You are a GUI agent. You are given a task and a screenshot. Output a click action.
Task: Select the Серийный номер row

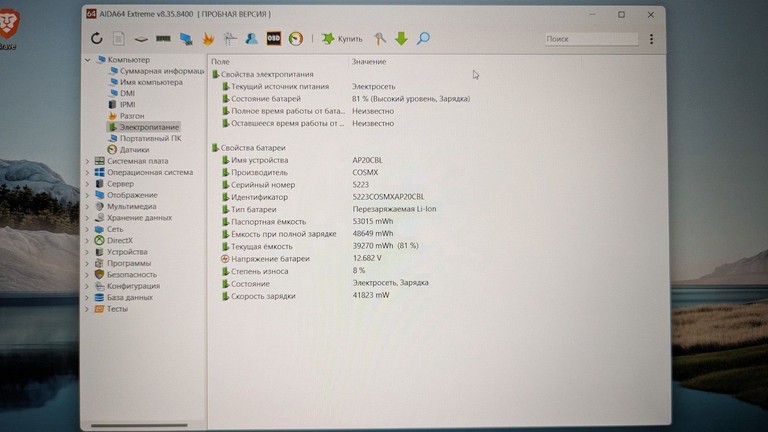(x=295, y=185)
